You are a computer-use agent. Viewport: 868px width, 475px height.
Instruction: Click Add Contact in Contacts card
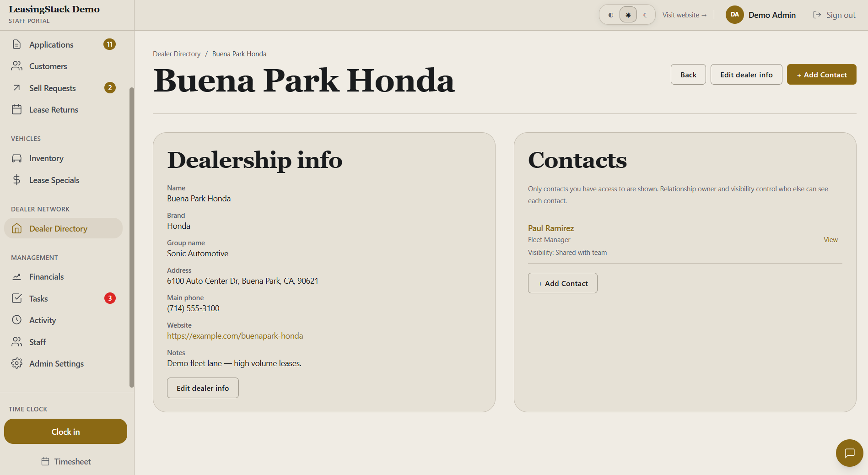click(563, 283)
